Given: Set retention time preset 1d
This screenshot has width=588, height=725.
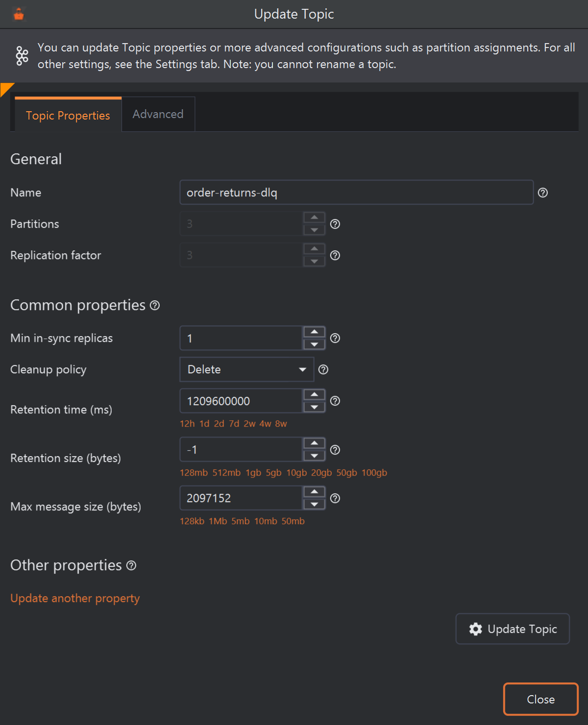Looking at the screenshot, I should pyautogui.click(x=204, y=424).
